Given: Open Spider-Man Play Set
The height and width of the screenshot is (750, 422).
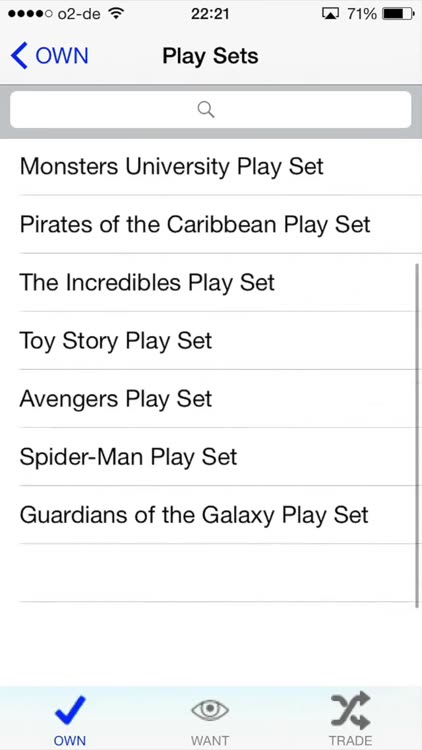Looking at the screenshot, I should point(211,457).
